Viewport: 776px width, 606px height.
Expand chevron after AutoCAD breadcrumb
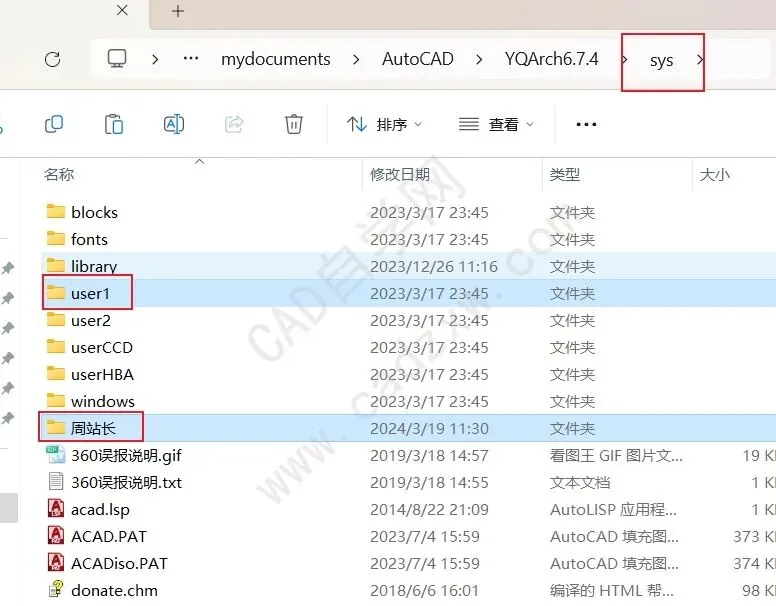[479, 60]
